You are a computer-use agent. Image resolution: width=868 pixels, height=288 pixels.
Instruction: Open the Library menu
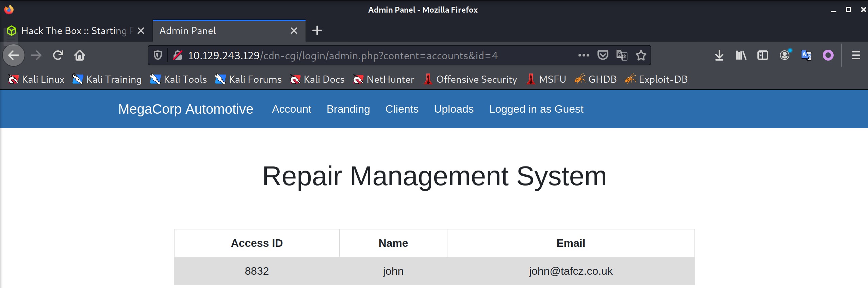point(741,55)
